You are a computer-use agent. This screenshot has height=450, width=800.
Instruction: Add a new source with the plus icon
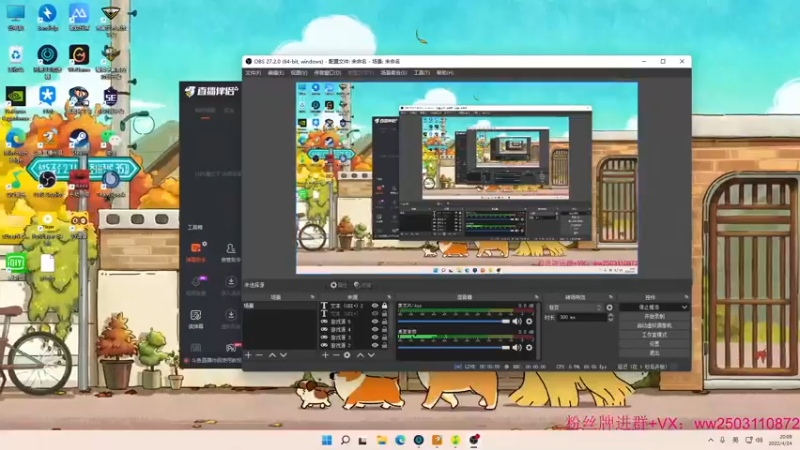point(325,355)
